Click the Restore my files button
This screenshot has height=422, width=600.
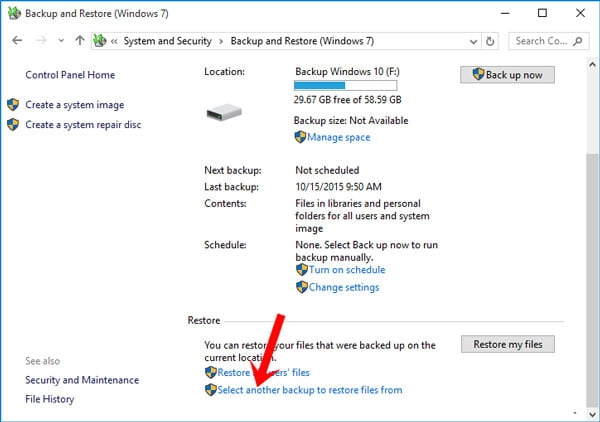coord(508,344)
